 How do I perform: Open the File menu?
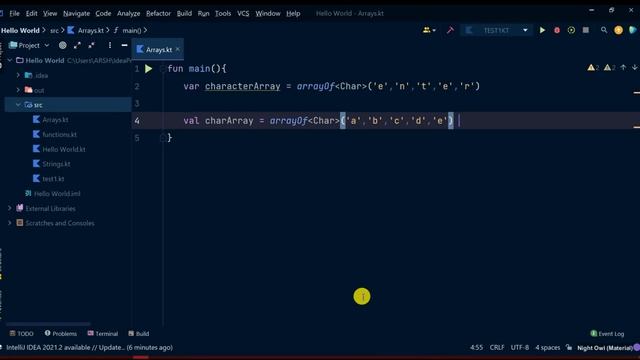point(14,13)
